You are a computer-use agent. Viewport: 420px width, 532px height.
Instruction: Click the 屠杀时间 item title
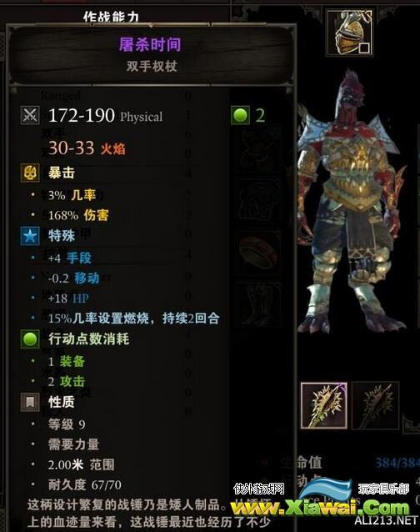pos(150,44)
